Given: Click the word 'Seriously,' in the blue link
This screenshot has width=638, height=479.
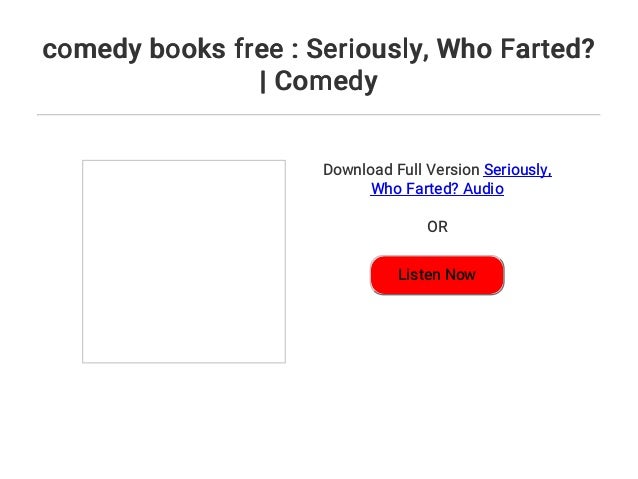Looking at the screenshot, I should [x=518, y=170].
